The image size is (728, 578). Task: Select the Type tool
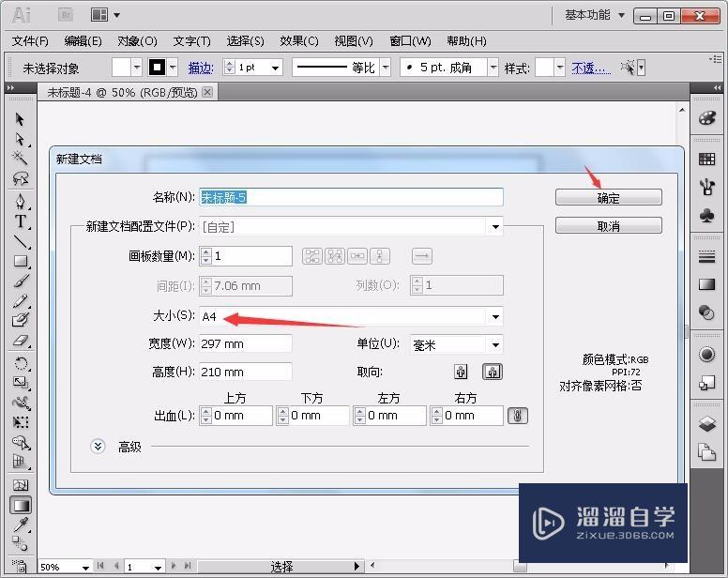tap(20, 221)
